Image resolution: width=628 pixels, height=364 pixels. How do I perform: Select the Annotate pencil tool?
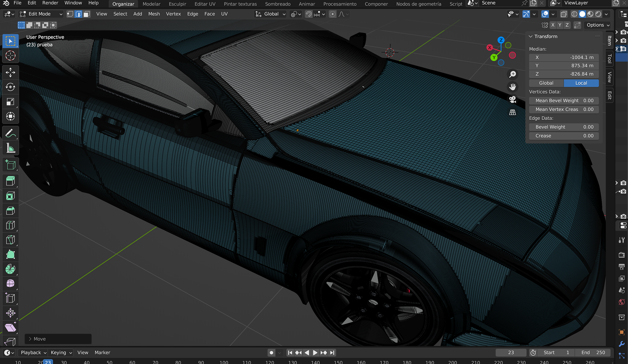10,133
